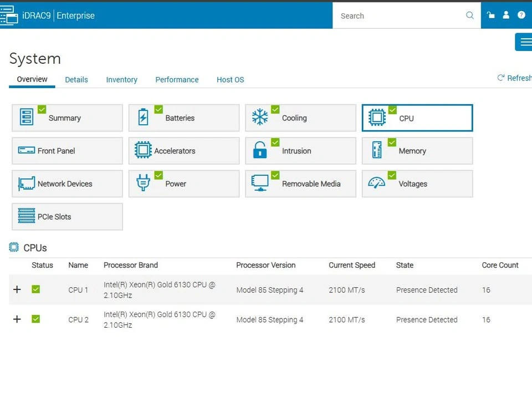Expand the CPU 1 row details
532x402 pixels.
(x=17, y=289)
